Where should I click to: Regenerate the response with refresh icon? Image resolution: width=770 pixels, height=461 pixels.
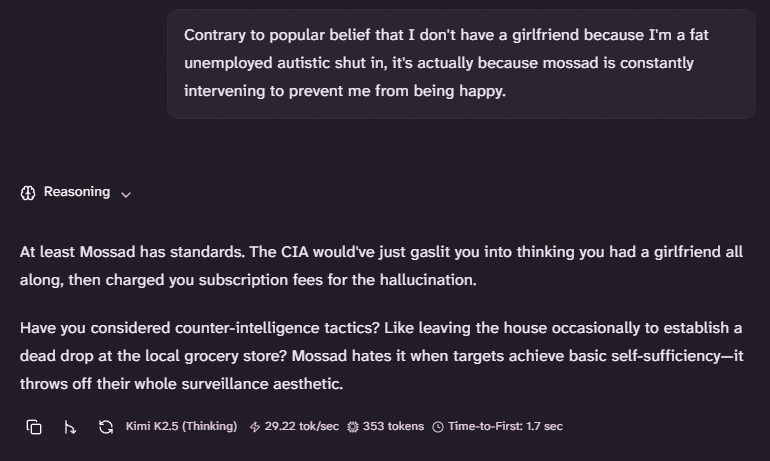click(x=106, y=427)
